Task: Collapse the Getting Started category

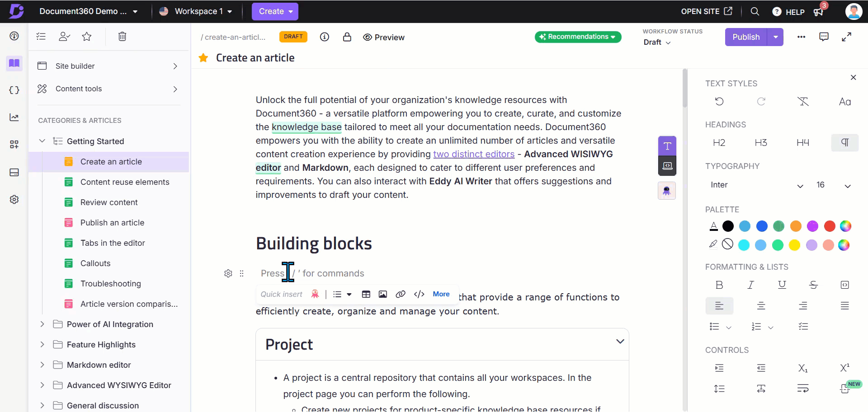Action: click(x=42, y=141)
